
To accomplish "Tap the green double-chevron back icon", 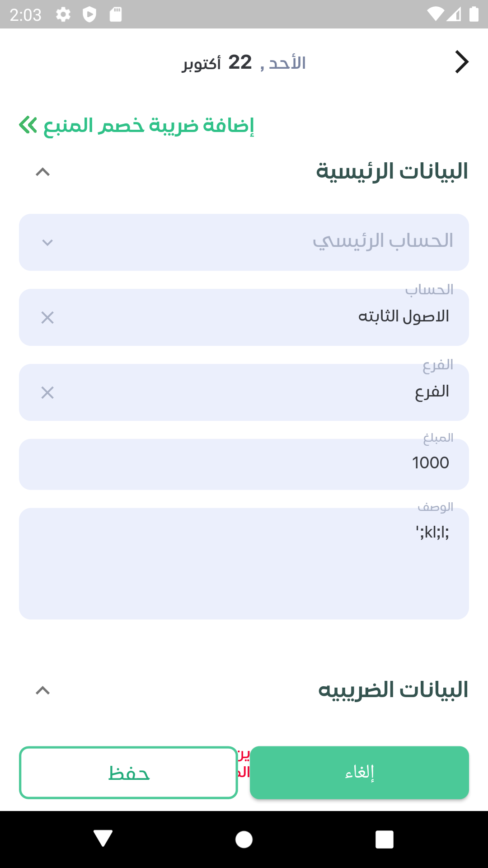I will (x=28, y=125).
